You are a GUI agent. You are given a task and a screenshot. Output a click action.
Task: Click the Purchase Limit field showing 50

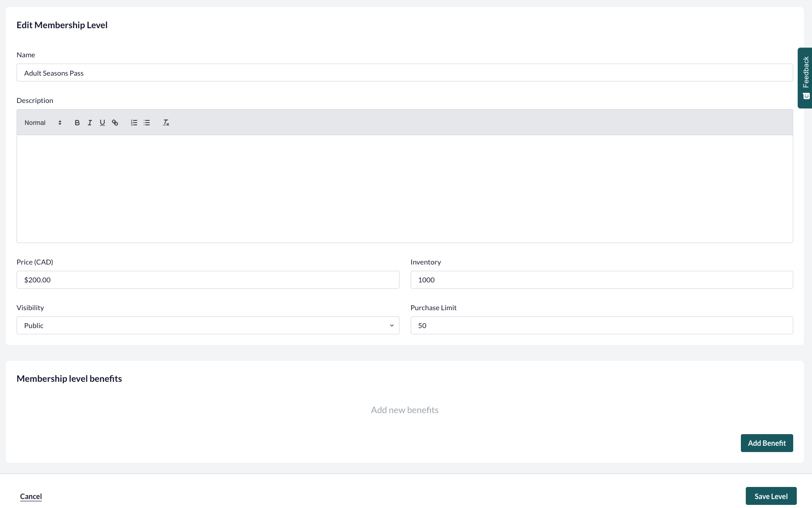click(x=601, y=325)
